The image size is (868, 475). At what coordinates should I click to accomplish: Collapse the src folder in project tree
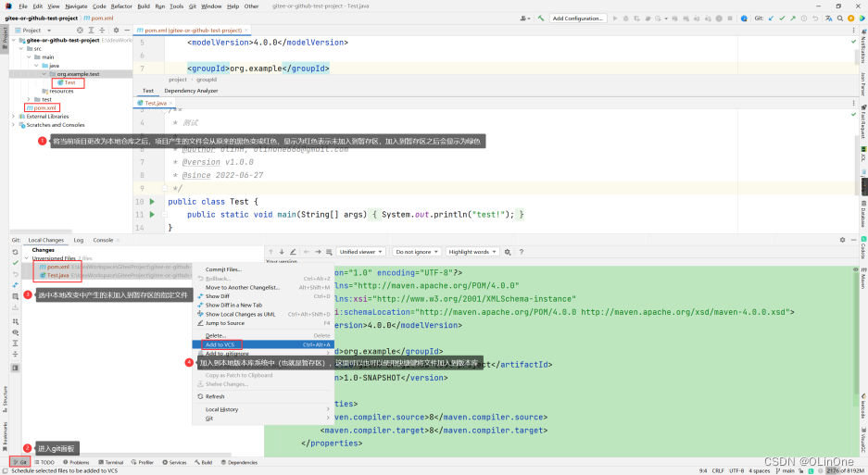(21, 49)
